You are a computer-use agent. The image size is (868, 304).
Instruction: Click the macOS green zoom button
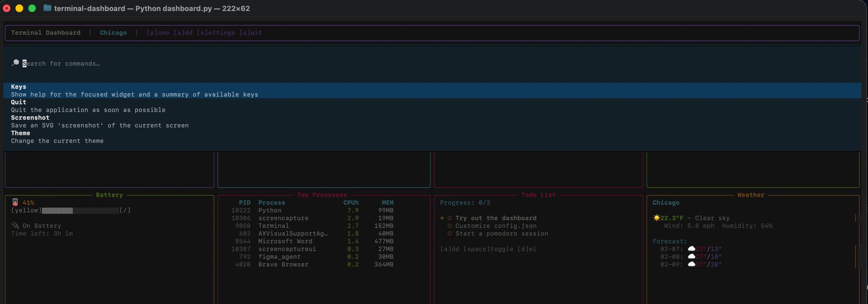[x=32, y=8]
